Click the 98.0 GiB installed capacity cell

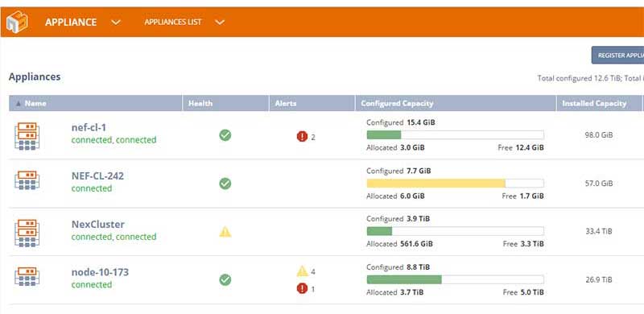click(599, 134)
